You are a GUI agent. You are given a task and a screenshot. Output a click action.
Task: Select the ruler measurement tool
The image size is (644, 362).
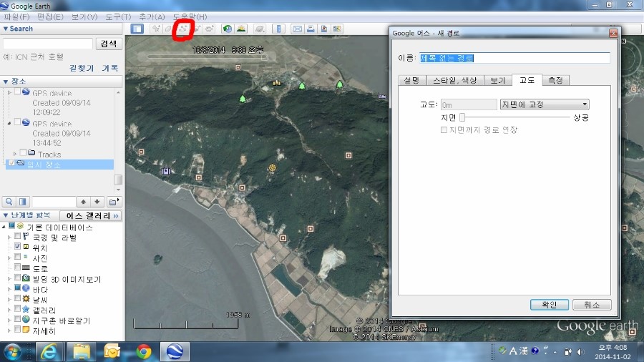[x=278, y=29]
